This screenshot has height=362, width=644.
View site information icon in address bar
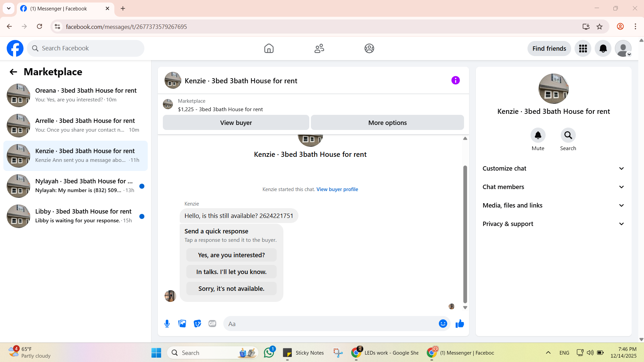57,27
